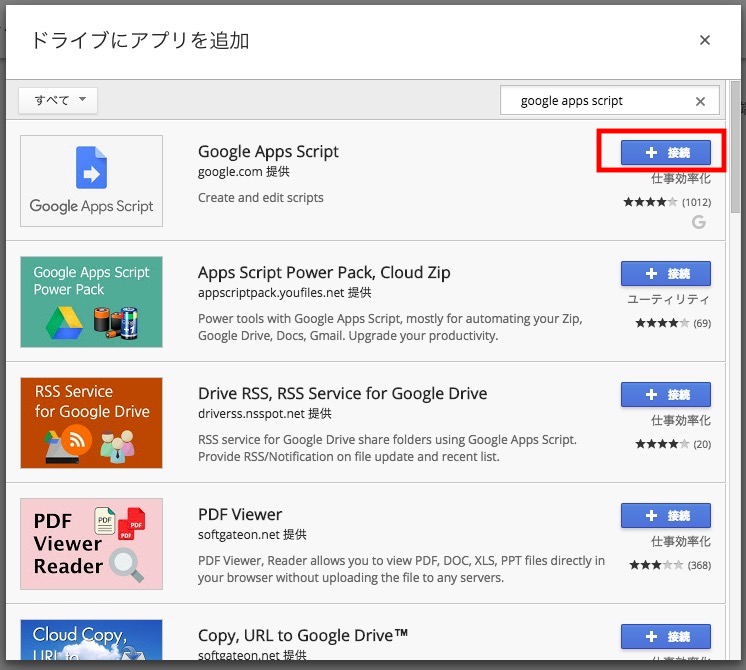746x670 pixels.
Task: Click the Drive RSS description text
Action: (387, 448)
